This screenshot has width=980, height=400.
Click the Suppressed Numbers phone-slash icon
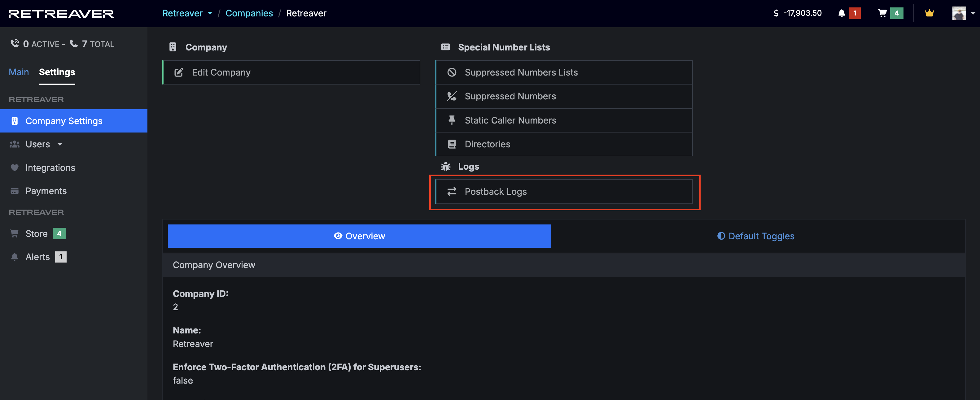(x=452, y=96)
